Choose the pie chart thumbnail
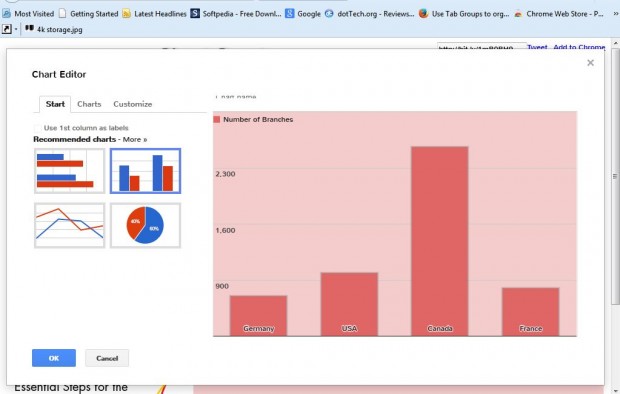 click(x=146, y=225)
